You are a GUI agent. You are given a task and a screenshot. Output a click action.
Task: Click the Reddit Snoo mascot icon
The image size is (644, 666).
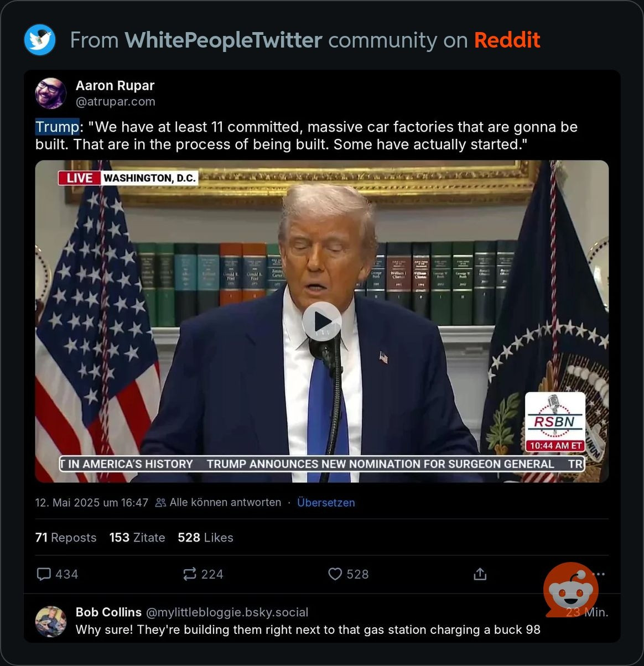point(570,590)
